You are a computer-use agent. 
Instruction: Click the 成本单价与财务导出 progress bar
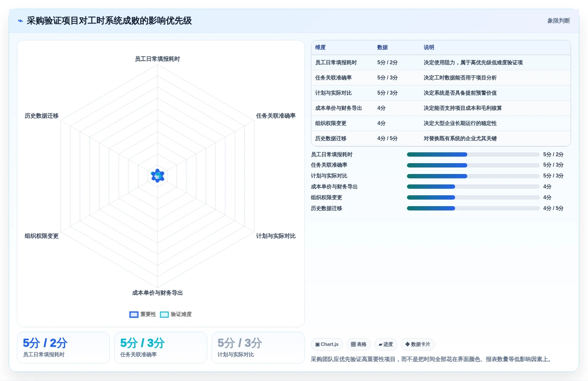tap(473, 187)
